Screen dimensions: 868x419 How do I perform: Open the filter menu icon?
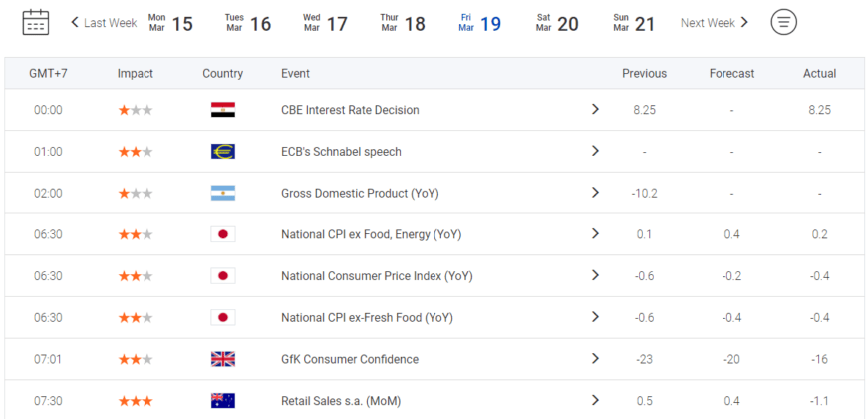click(x=784, y=22)
